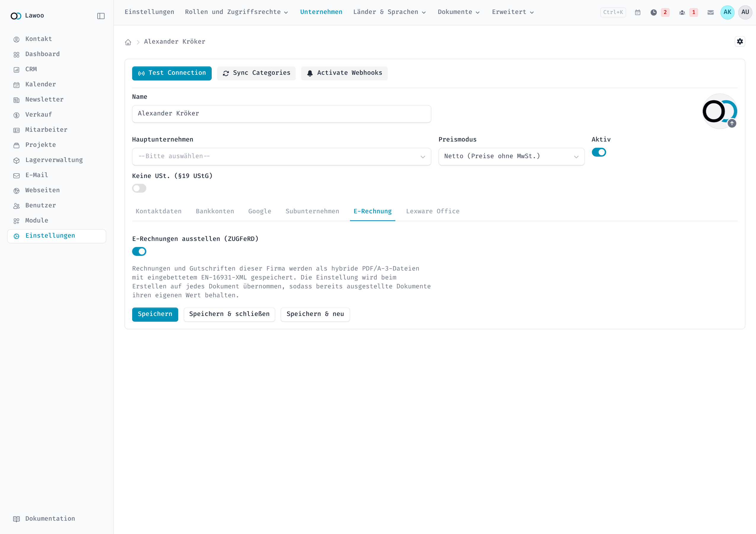The width and height of the screenshot is (756, 534).
Task: Click Speichern & neu button
Action: tap(315, 314)
